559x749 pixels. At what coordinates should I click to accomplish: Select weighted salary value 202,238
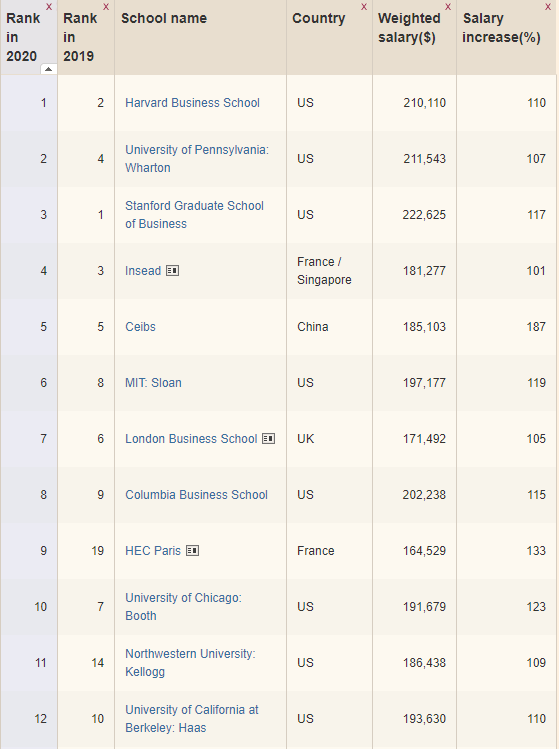pos(424,495)
